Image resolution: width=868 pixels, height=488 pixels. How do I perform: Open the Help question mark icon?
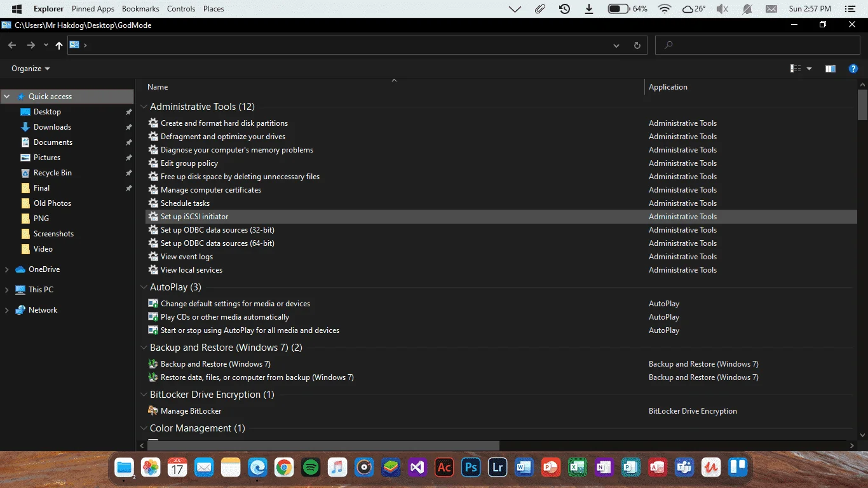[854, 69]
